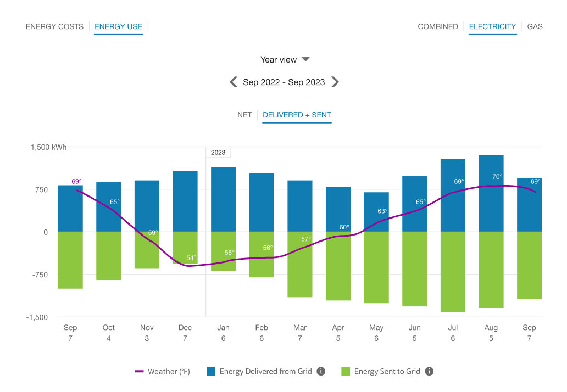Viewport: 567px width, 392px height.
Task: Select the ELECTRICITY view
Action: (x=492, y=26)
